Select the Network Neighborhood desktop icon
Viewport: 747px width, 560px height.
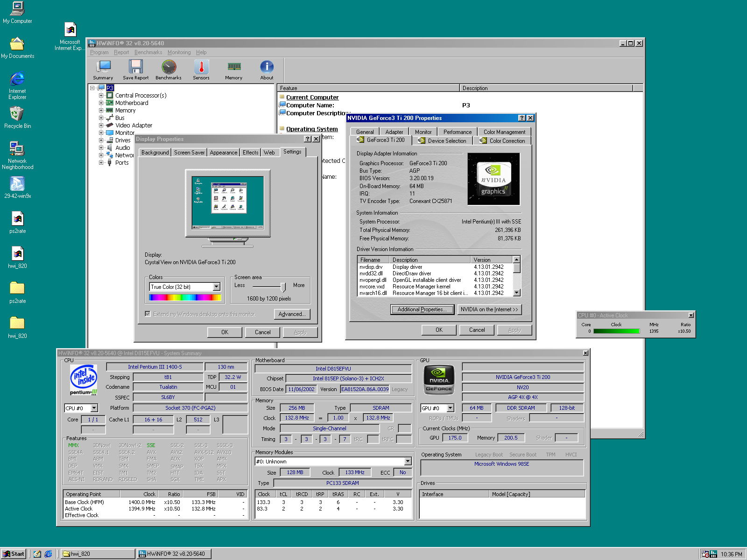point(17,155)
